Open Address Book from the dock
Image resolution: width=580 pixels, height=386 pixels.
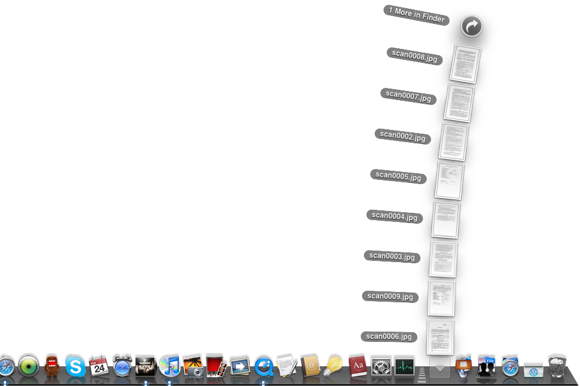click(x=310, y=366)
